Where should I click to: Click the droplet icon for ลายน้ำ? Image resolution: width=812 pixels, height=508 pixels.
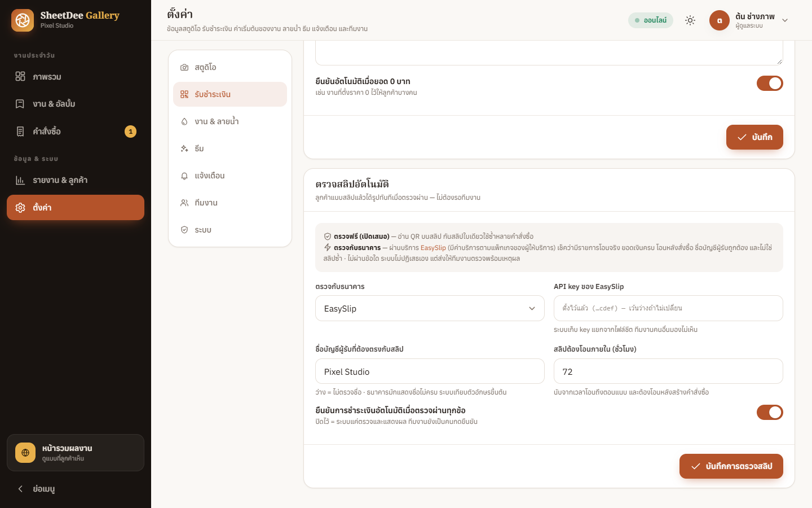(184, 121)
